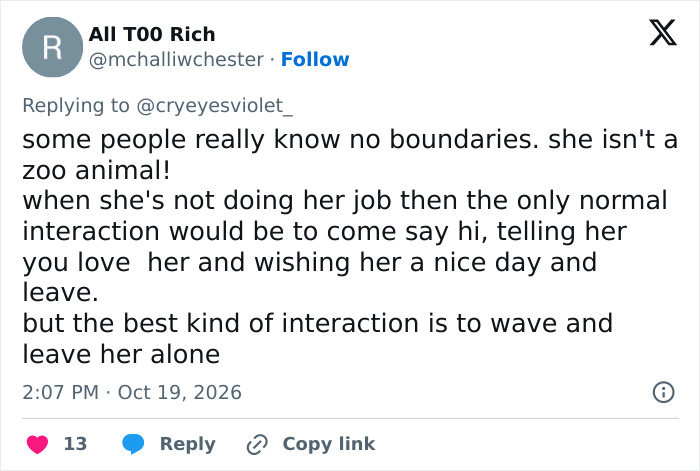Open the @cryeyesviolet_ mention
The width and height of the screenshot is (700, 471).
point(214,106)
